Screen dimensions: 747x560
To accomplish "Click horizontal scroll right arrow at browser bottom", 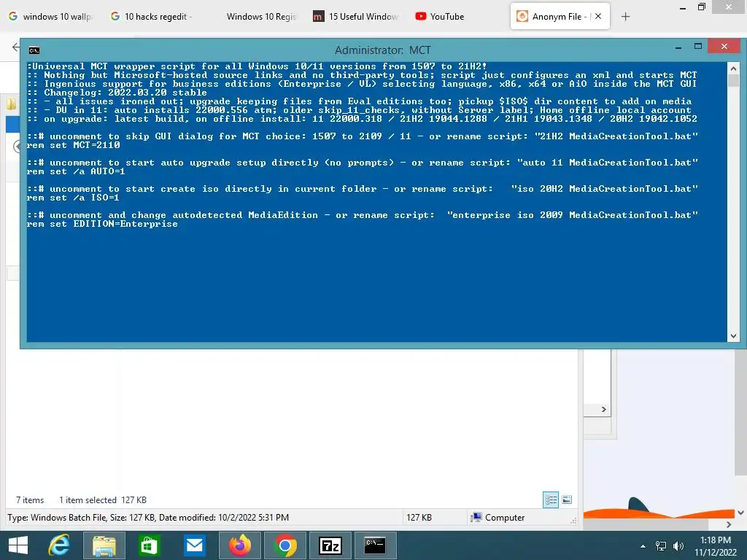I will 729,524.
